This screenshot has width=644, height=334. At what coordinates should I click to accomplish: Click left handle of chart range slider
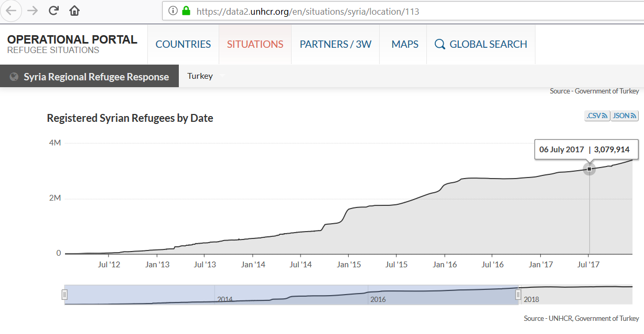pos(65,295)
